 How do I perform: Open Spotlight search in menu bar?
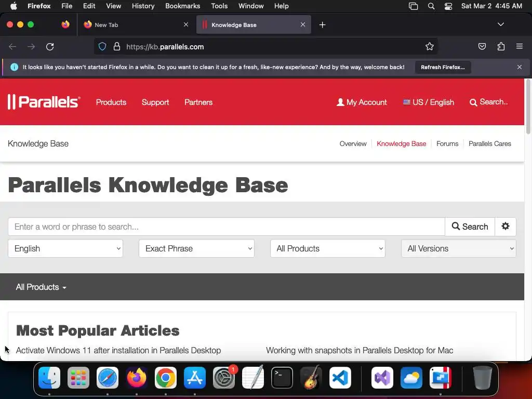point(431,6)
